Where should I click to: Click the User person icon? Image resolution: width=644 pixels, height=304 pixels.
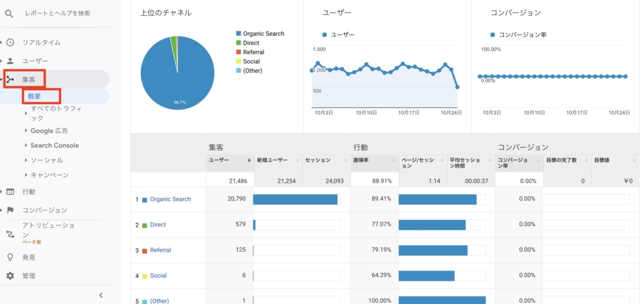point(10,61)
